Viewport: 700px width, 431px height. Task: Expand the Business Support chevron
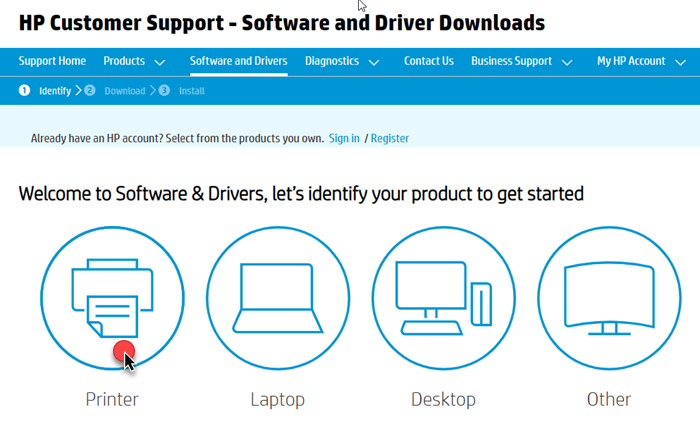click(x=567, y=63)
